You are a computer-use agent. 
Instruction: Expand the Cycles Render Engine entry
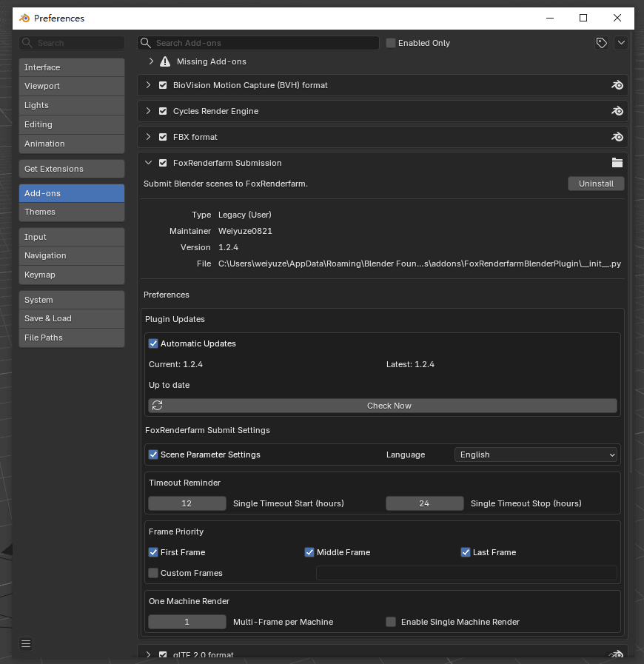point(148,111)
